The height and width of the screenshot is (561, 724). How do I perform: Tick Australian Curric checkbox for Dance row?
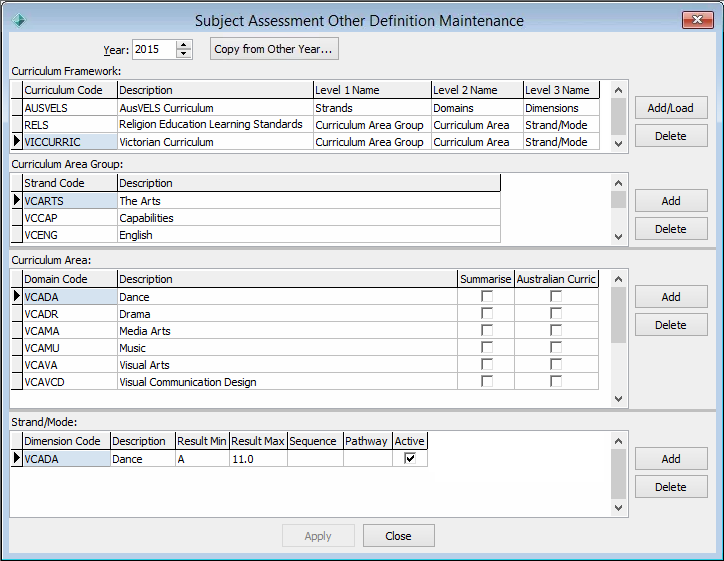556,296
